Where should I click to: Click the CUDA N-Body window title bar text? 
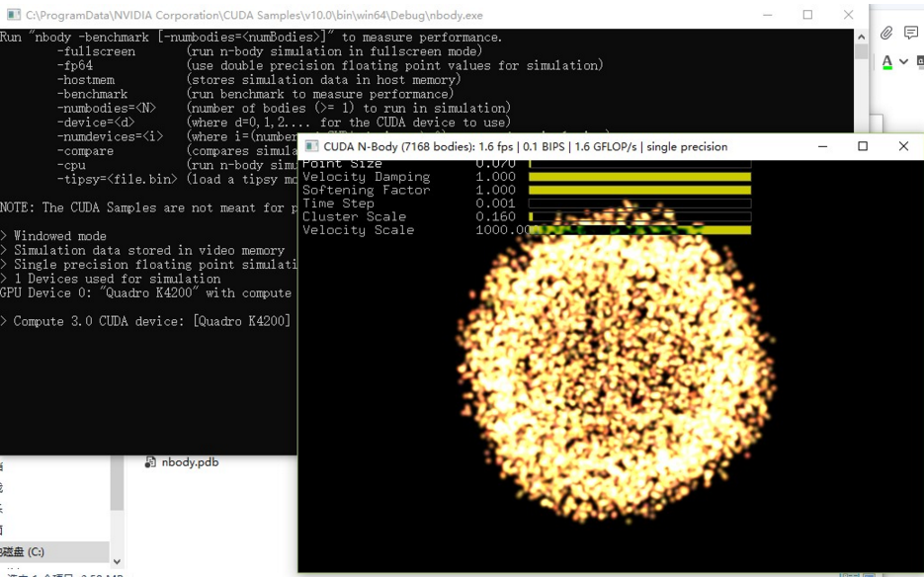click(525, 147)
